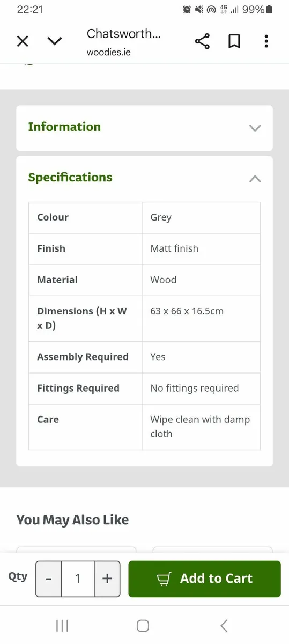Open the three-dot overflow menu
Screen dimensions: 289x644
pyautogui.click(x=266, y=41)
